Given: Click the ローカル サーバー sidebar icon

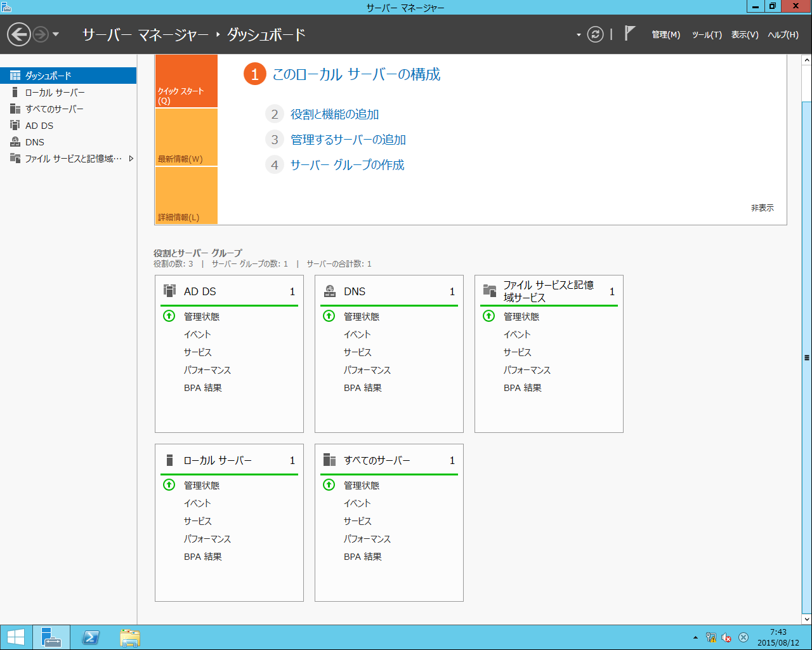Looking at the screenshot, I should 15,92.
